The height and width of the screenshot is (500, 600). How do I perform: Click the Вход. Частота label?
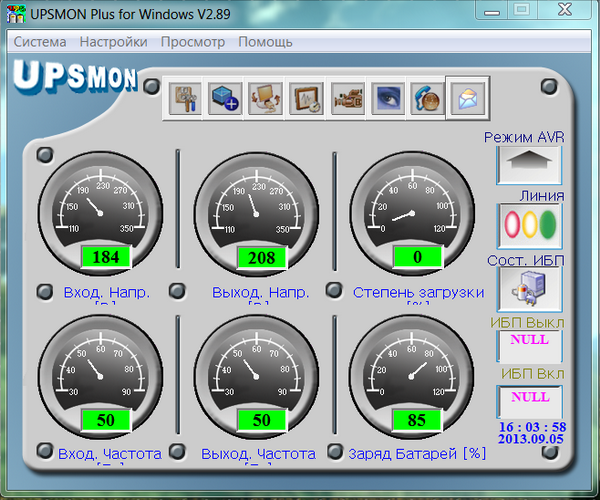[x=110, y=454]
